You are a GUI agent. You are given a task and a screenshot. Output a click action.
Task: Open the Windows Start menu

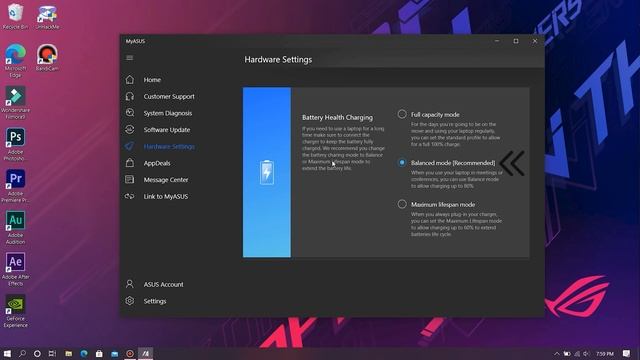[x=7, y=353]
